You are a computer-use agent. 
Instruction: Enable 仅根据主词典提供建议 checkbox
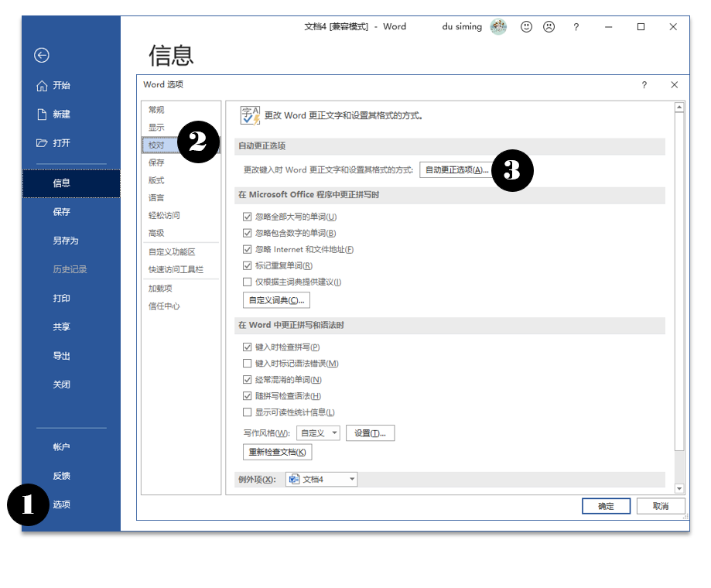[x=247, y=282]
